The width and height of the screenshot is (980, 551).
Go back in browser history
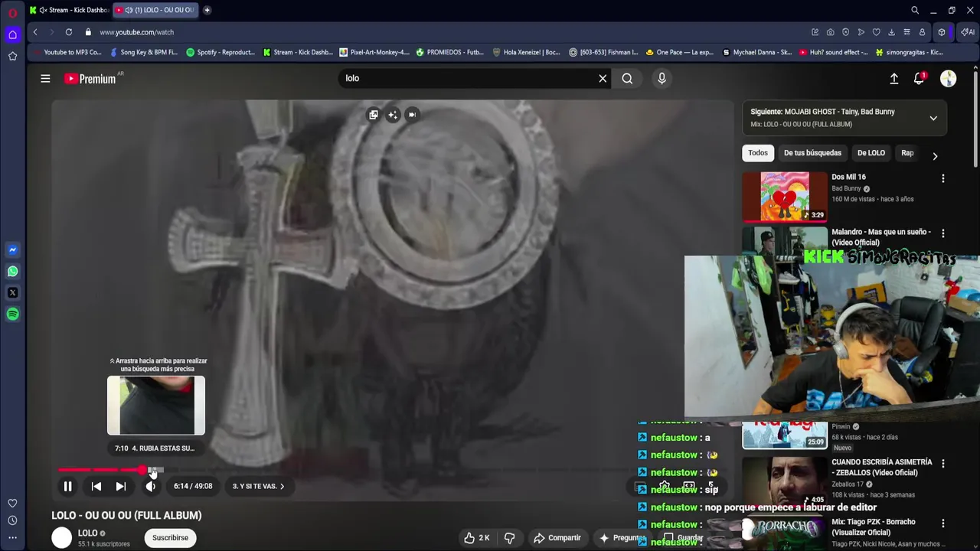(35, 32)
